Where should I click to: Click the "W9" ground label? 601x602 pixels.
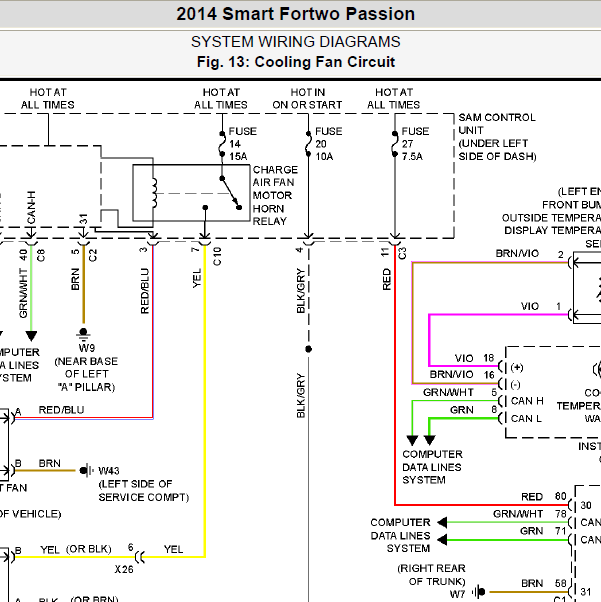click(87, 348)
